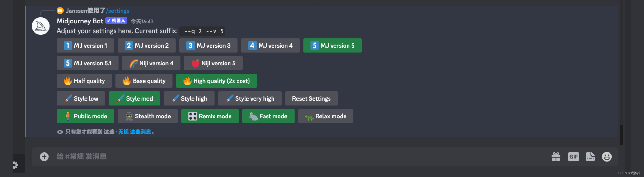Screen dimensions: 644x177
Task: Select MJ version 3 button
Action: pyautogui.click(x=208, y=45)
